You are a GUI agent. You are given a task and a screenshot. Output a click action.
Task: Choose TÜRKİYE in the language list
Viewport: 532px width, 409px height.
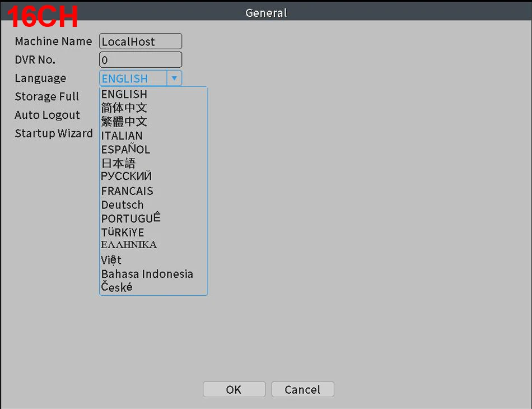pos(123,233)
